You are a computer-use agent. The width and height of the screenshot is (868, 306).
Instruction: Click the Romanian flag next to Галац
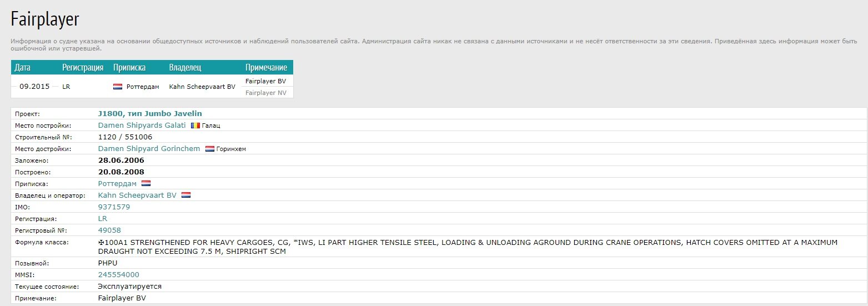point(195,126)
